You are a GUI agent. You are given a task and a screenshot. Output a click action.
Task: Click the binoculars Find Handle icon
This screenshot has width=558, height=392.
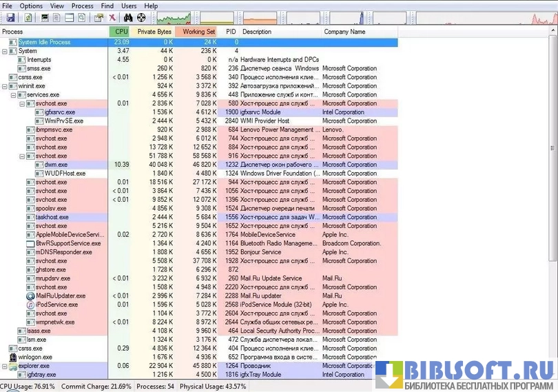(x=128, y=18)
